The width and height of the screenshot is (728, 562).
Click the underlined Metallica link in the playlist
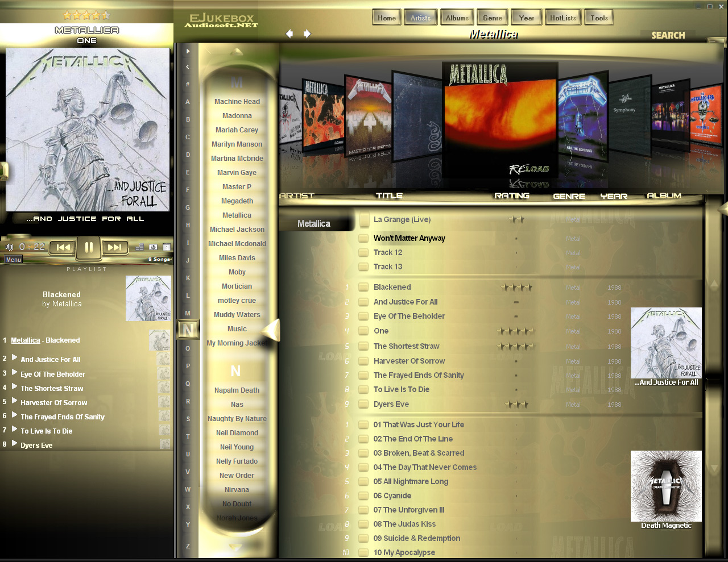(x=26, y=340)
